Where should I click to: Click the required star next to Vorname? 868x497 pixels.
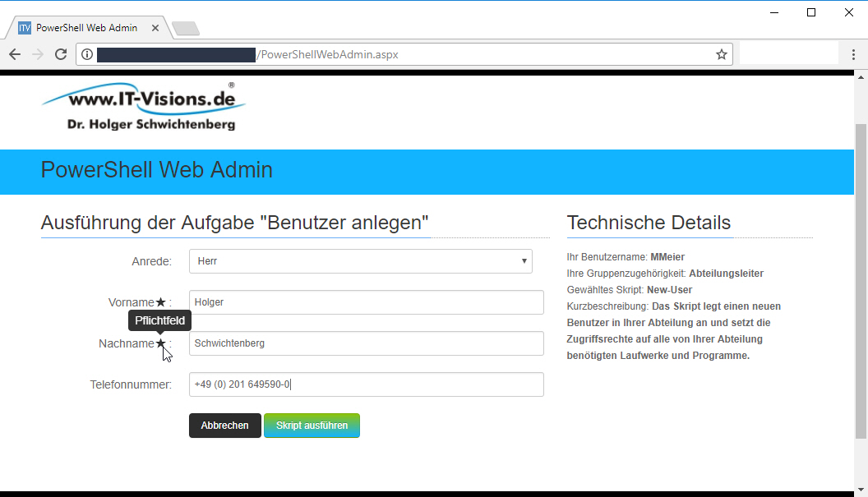pyautogui.click(x=160, y=302)
